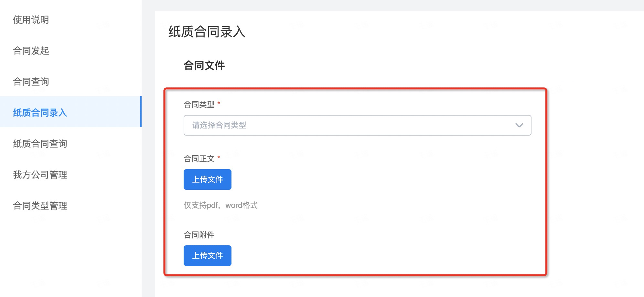This screenshot has width=644, height=297.
Task: Select 合同查询 in the left menu
Action: click(31, 82)
